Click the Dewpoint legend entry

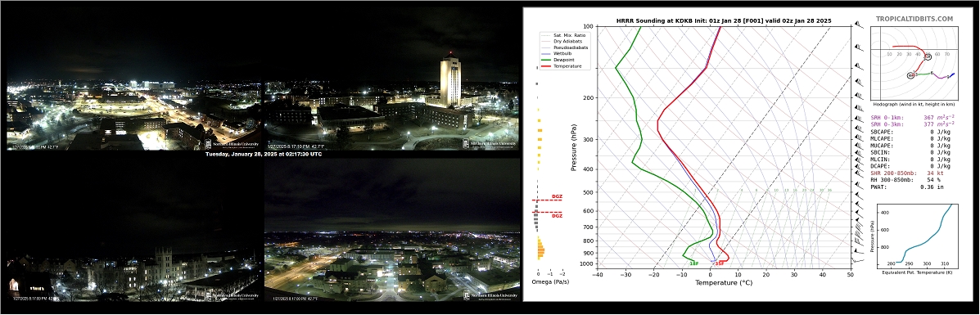coord(563,60)
